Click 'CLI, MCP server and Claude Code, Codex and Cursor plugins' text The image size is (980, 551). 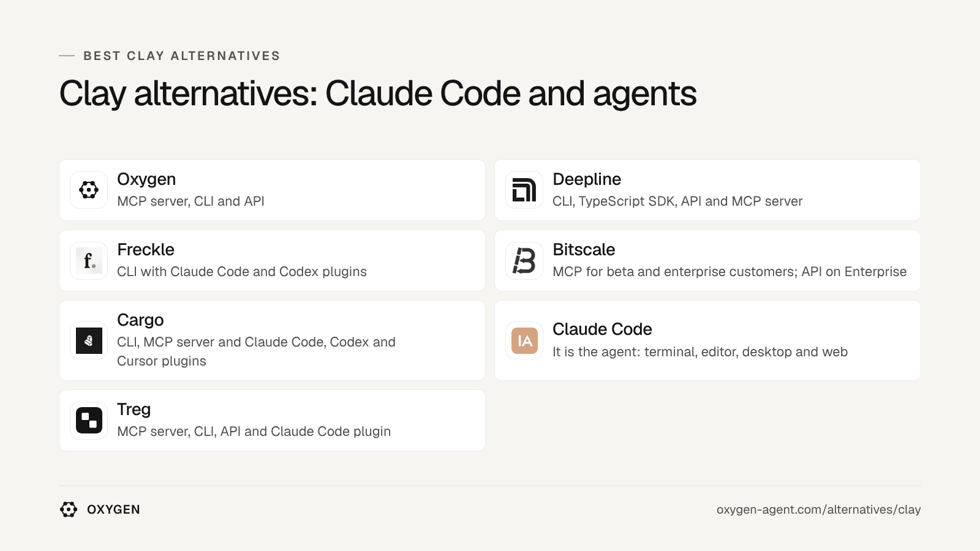coord(256,351)
